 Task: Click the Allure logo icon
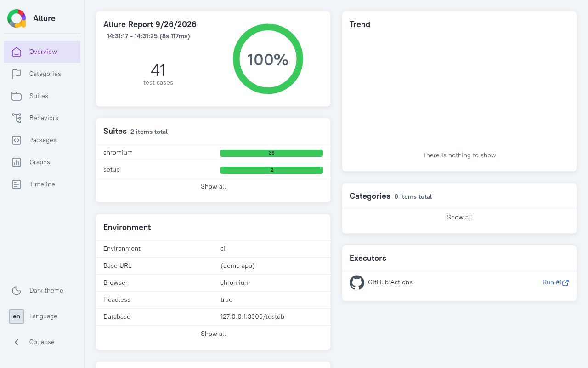17,18
